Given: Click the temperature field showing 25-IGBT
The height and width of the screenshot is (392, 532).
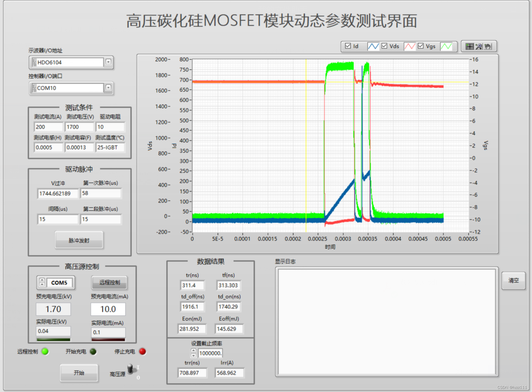Looking at the screenshot, I should coord(110,147).
